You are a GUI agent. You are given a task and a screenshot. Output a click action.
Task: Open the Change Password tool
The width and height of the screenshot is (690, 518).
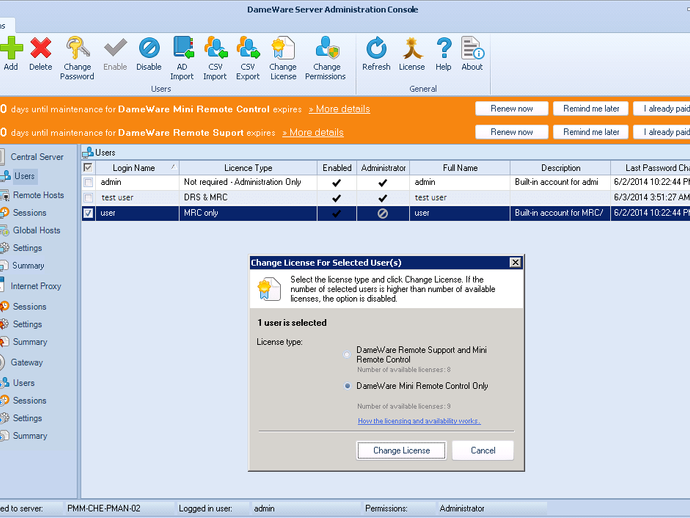[x=77, y=58]
